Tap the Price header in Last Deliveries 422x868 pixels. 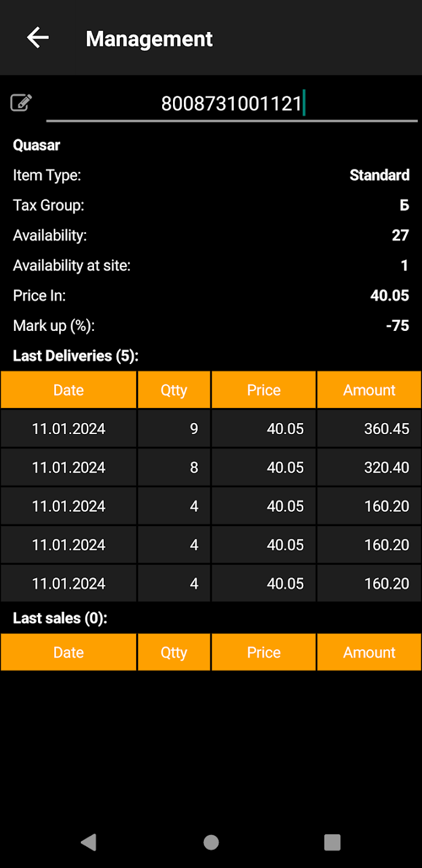(263, 390)
